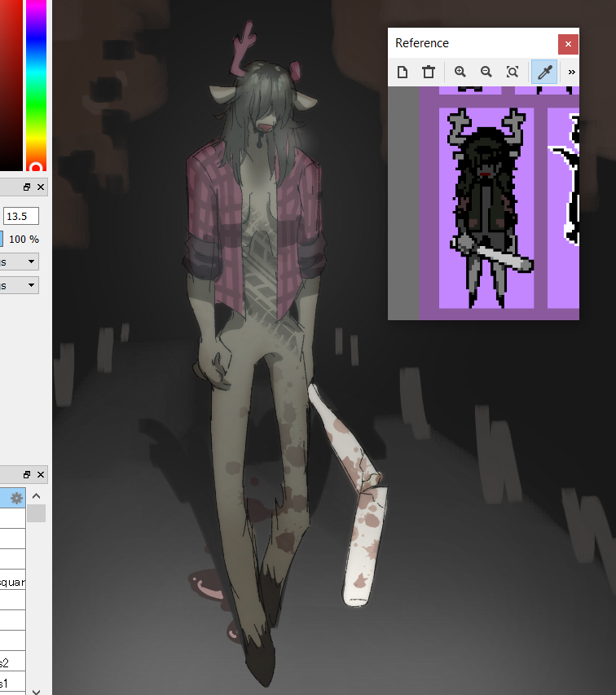The height and width of the screenshot is (695, 616).
Task: Pick a hue on the rainbow strip
Action: click(37, 85)
